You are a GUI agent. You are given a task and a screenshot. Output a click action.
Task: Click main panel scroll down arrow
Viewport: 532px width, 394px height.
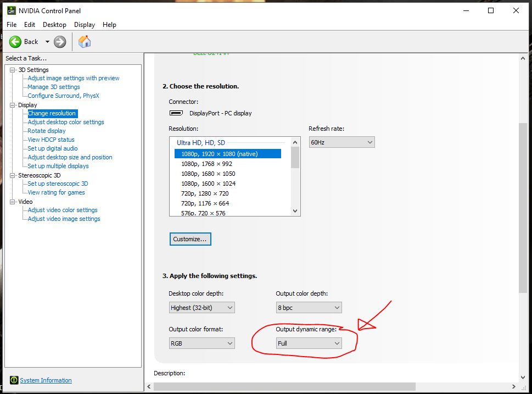(x=523, y=377)
